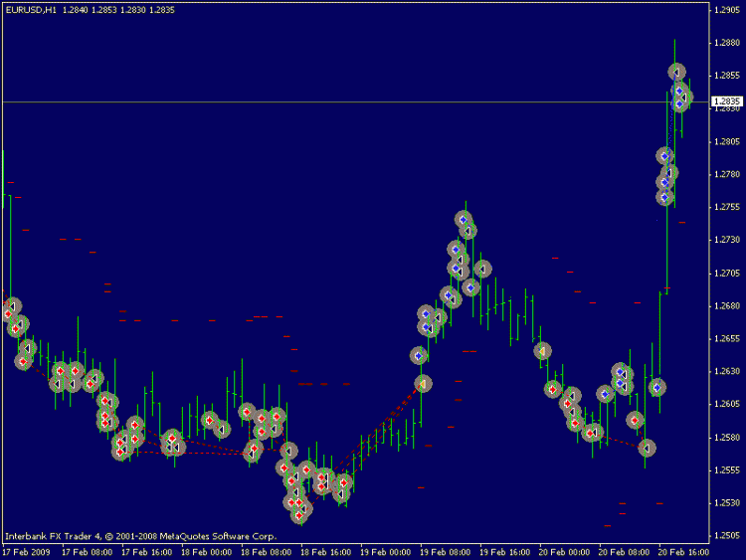Select the 19 Feb 08:00 time label
Screen dimensions: 746x560
(x=446, y=552)
